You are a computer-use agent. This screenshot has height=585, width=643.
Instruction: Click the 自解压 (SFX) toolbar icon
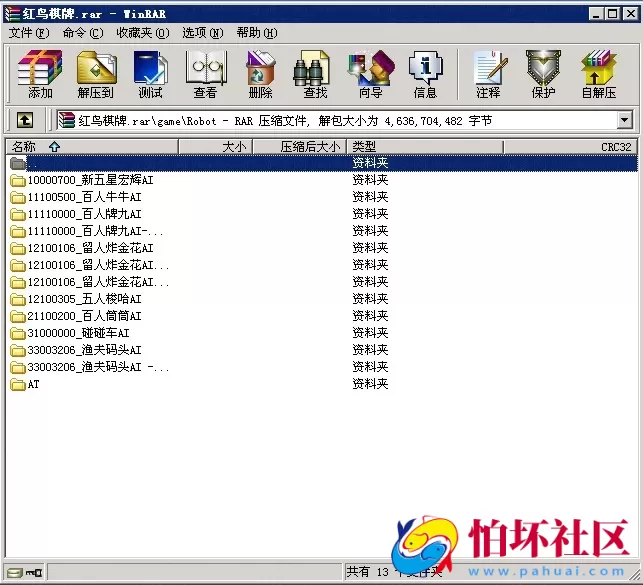point(599,74)
